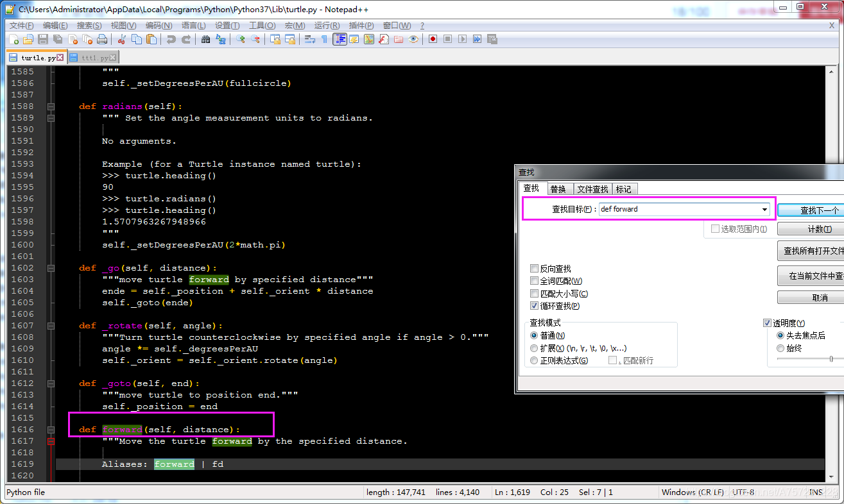Toggle Show All Characters via the pilcrow icon
Viewport: 844px width, 504px height.
(x=325, y=39)
